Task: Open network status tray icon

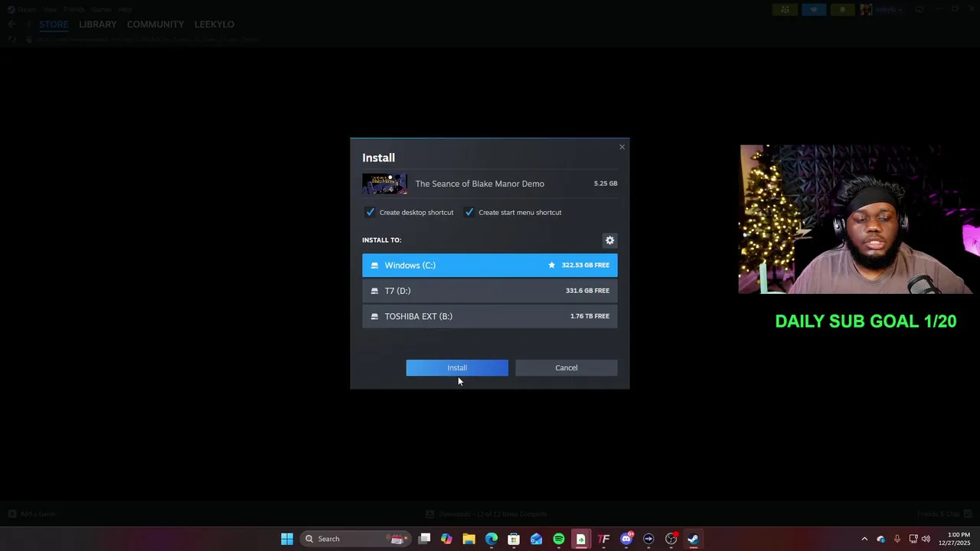Action: 913,539
